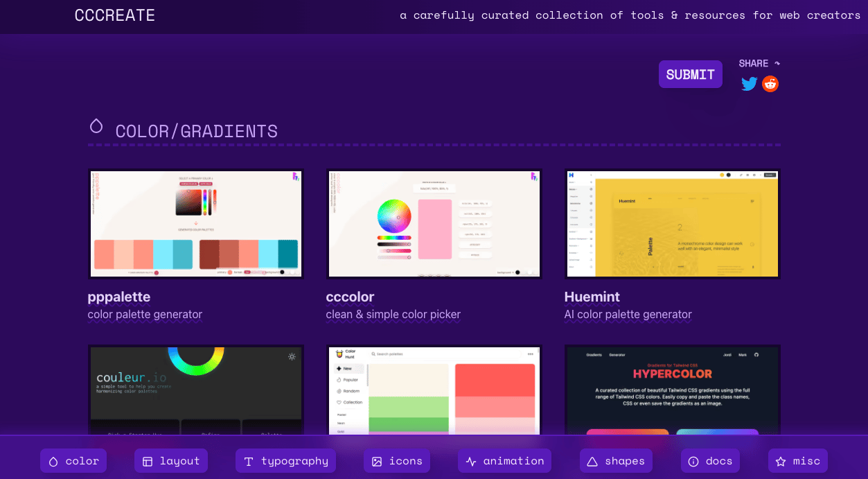Click the site tagline about web creators

point(630,15)
